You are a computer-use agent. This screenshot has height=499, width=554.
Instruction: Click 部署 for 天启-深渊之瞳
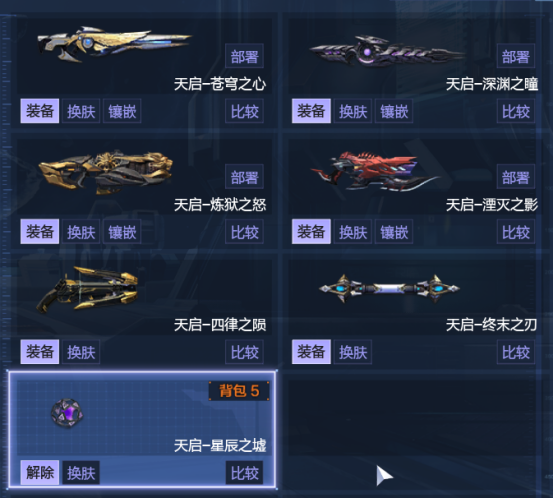(x=516, y=56)
